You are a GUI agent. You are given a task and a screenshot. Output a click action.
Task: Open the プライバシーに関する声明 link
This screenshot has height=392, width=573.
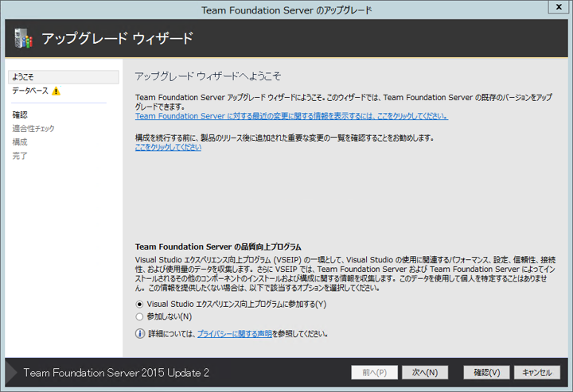234,334
